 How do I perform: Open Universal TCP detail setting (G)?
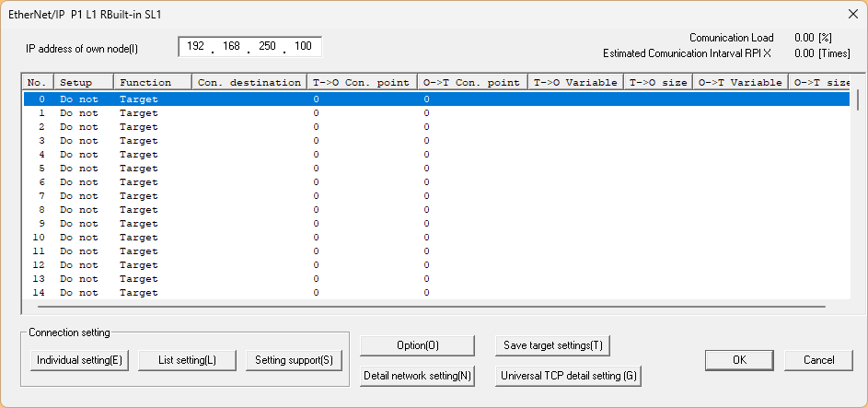tap(568, 376)
